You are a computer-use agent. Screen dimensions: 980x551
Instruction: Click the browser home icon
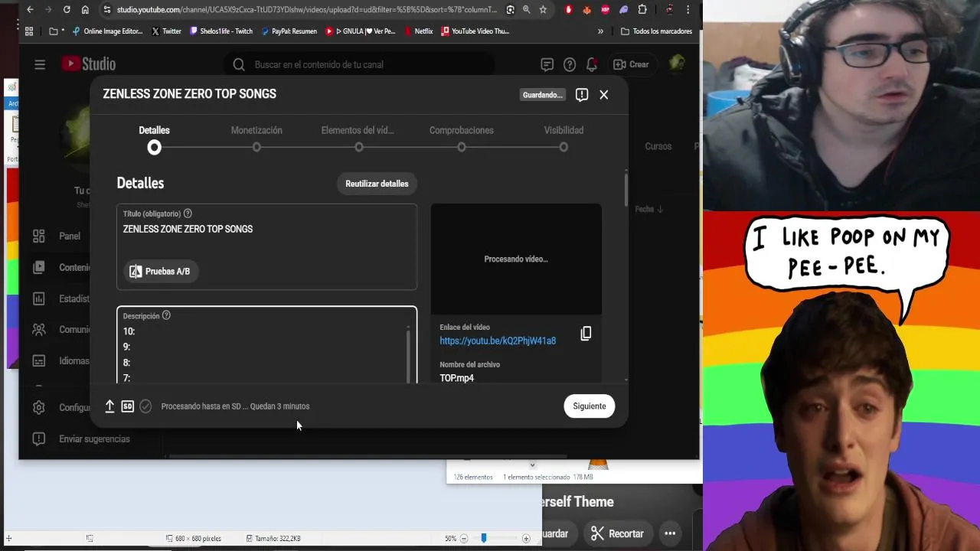click(x=85, y=10)
